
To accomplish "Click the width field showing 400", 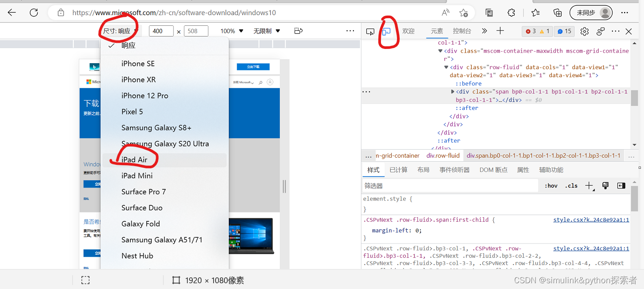I will [x=162, y=31].
